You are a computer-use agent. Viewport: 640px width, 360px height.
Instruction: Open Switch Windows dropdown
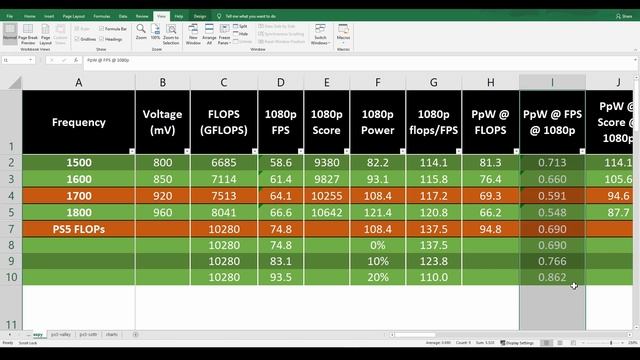tap(320, 34)
